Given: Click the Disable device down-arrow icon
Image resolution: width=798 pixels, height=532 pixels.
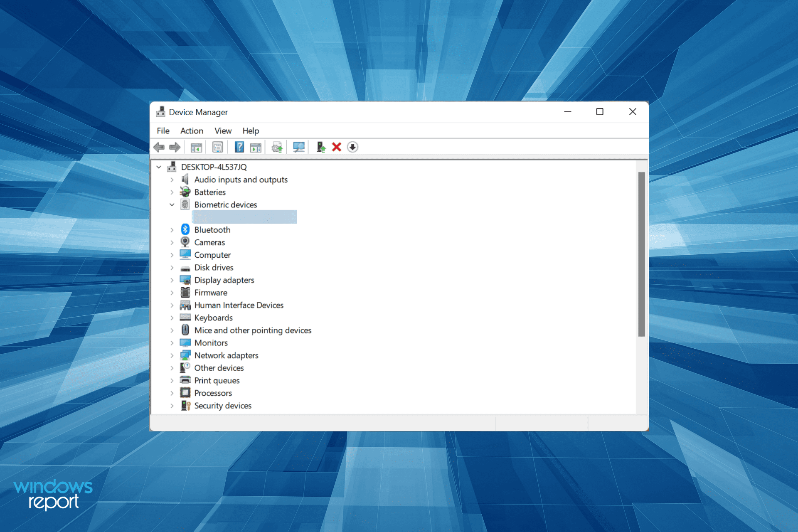Looking at the screenshot, I should click(352, 147).
